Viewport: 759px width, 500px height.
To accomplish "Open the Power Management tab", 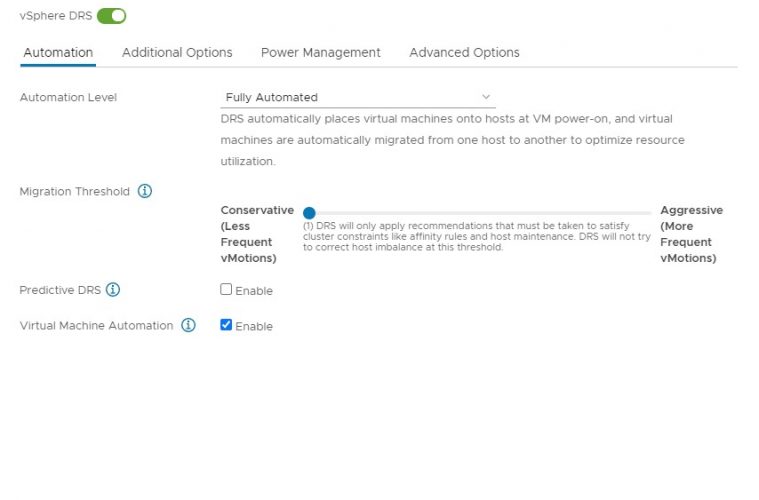I will point(320,52).
